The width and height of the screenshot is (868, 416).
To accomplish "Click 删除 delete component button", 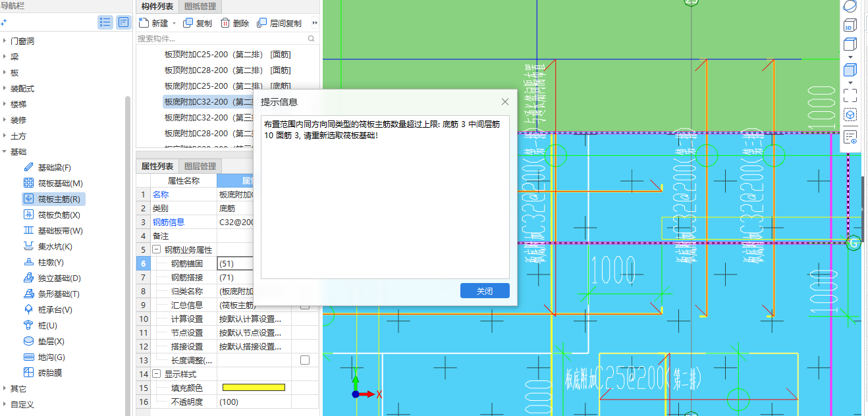I will tap(234, 23).
